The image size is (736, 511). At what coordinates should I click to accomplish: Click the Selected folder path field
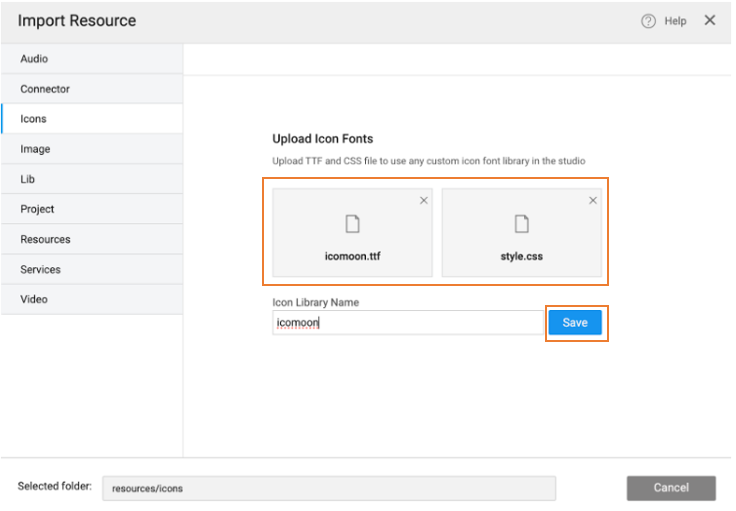328,488
